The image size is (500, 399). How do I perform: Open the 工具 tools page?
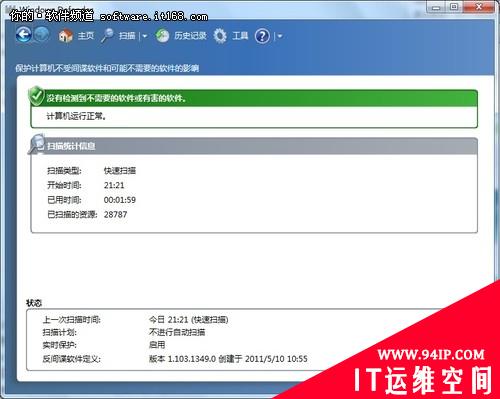pyautogui.click(x=240, y=36)
